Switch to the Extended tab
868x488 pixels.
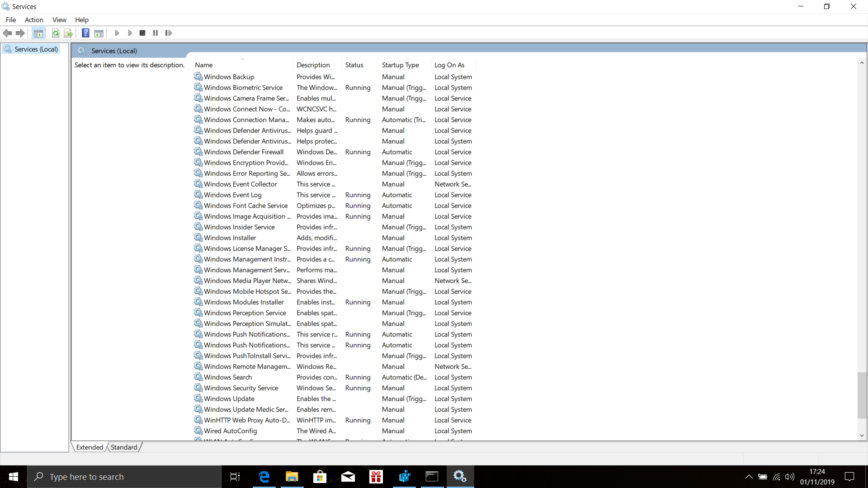click(90, 447)
